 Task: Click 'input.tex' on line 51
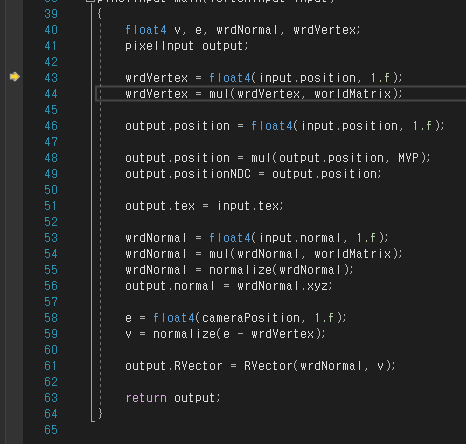point(248,206)
